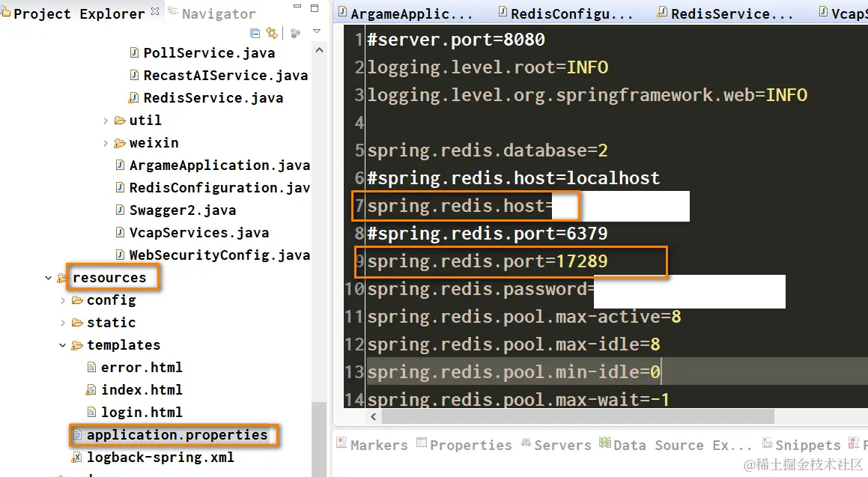Click line '#spring.redis.host=localhost'
Screen dimensions: 868x477
pos(514,178)
